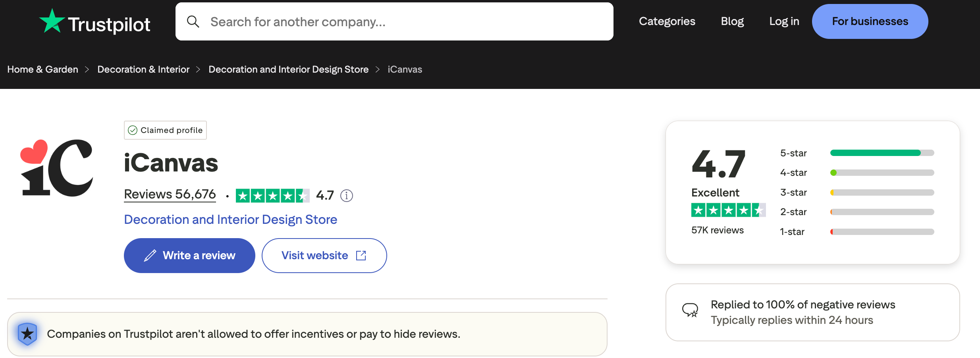
Task: Click the Trustpilot star logo
Action: pyautogui.click(x=52, y=21)
